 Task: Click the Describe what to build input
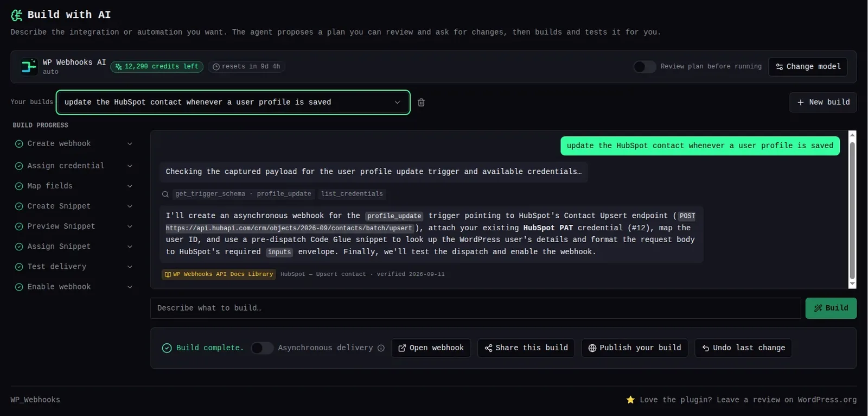(475, 308)
